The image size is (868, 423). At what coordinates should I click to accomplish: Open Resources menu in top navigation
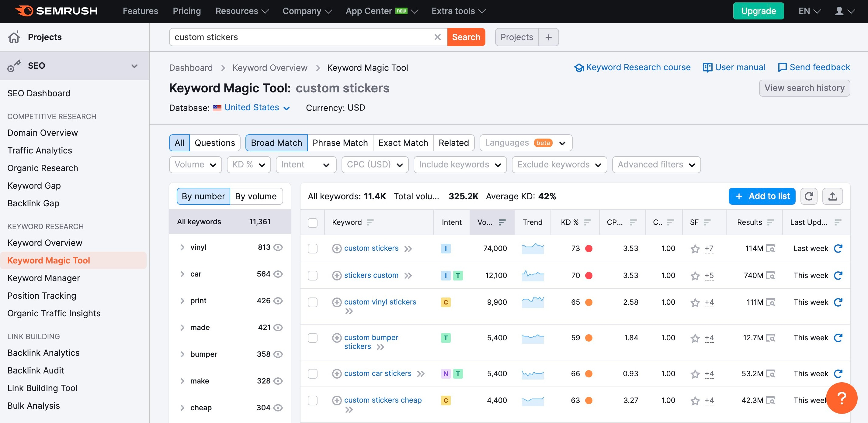pyautogui.click(x=242, y=11)
